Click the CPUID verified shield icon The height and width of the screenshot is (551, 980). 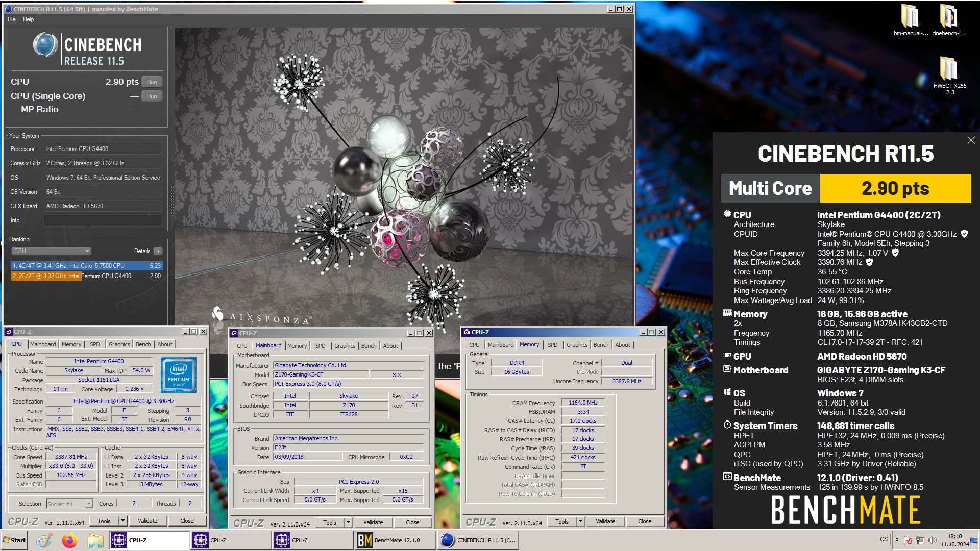click(x=964, y=234)
